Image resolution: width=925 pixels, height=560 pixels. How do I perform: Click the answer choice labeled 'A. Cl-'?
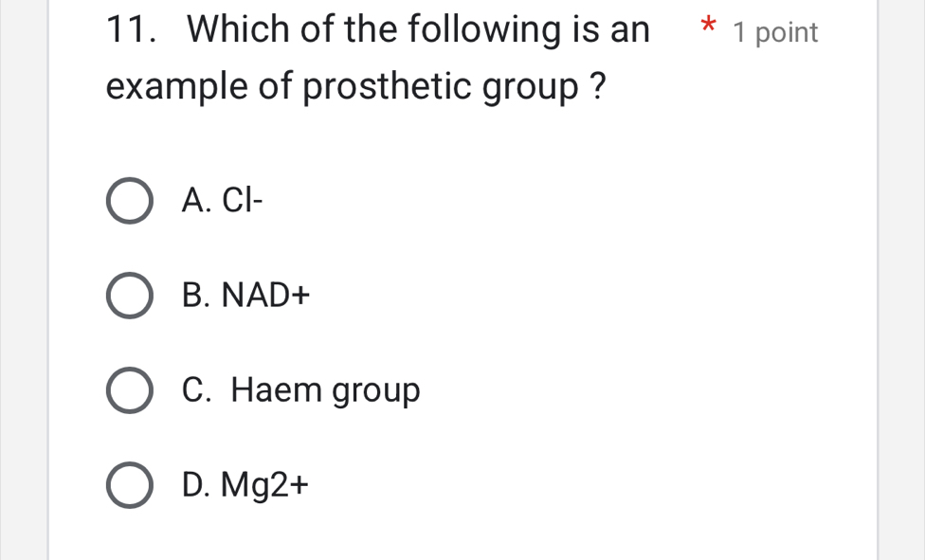223,200
